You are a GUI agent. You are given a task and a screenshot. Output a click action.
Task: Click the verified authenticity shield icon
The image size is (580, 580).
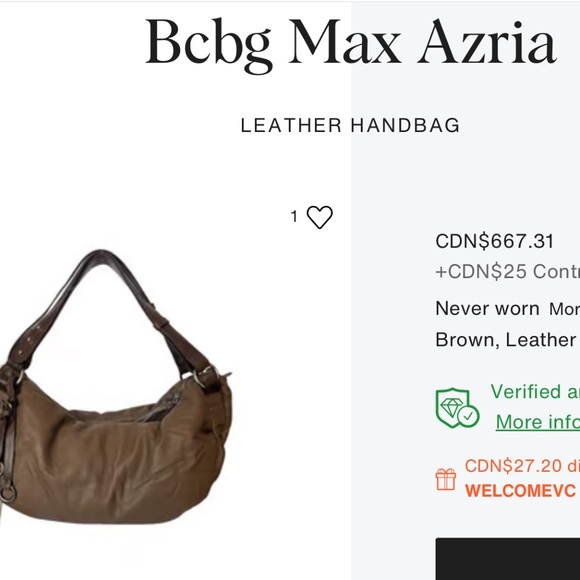[458, 408]
